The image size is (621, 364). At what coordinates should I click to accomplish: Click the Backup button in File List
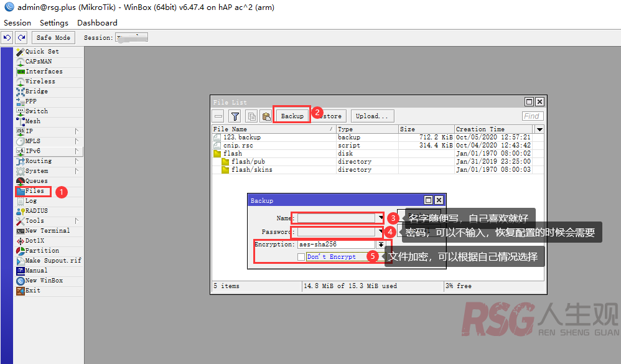[x=292, y=116]
